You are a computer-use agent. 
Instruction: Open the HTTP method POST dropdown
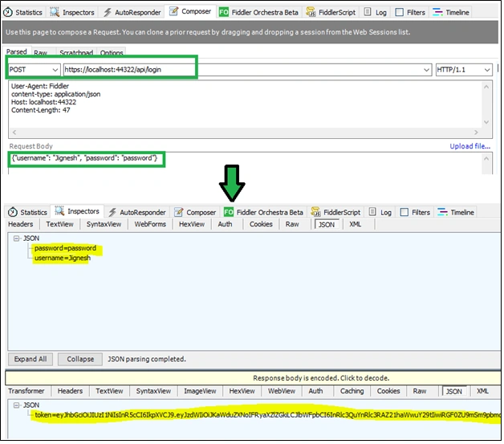pos(55,70)
